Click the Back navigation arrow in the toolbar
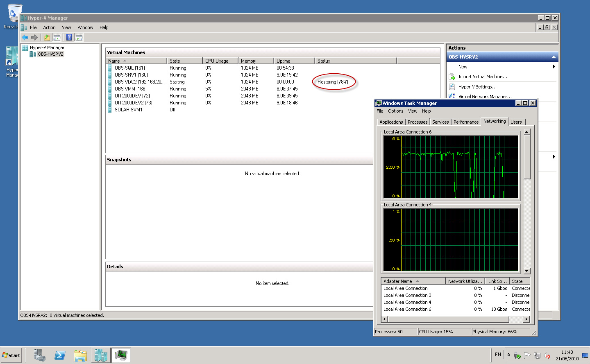590x364 pixels. click(25, 37)
